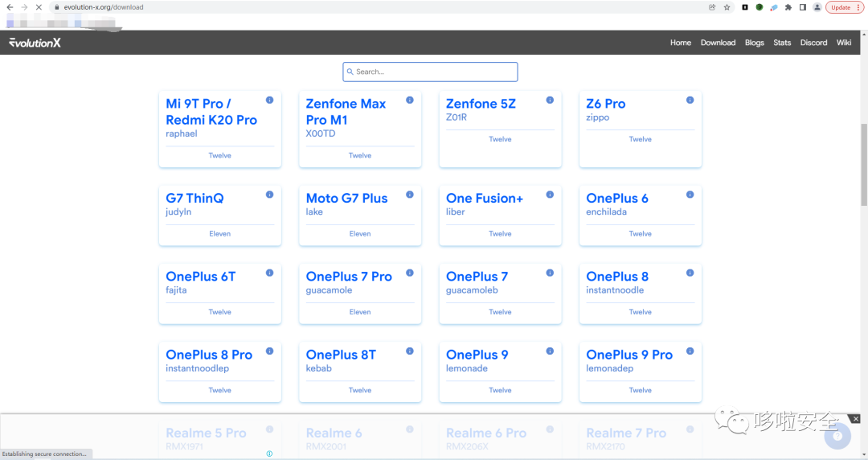Click the browser Update button
This screenshot has height=460, width=868.
844,7
